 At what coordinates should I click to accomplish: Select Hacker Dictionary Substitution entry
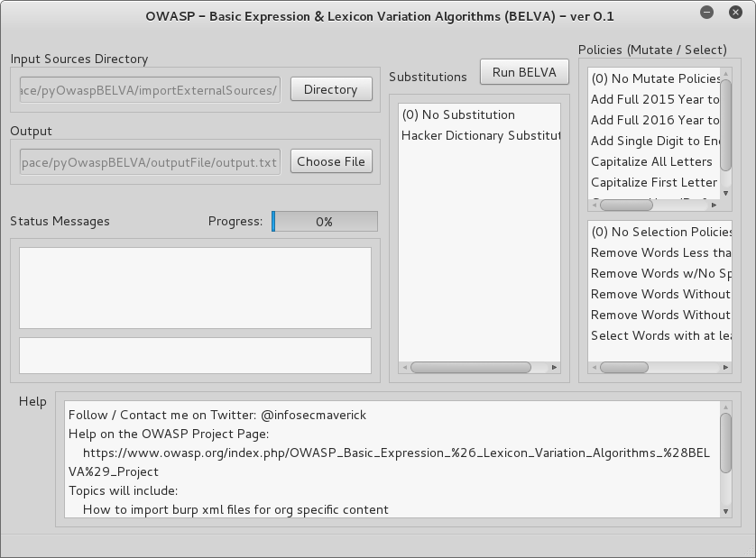point(480,135)
